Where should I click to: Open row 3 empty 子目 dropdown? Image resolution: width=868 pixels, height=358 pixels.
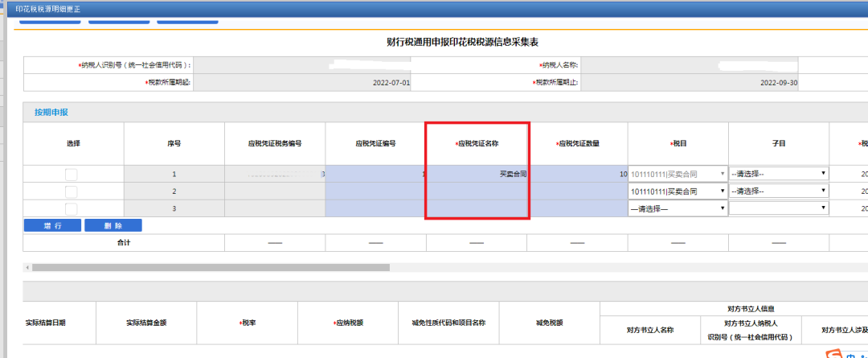[779, 208]
